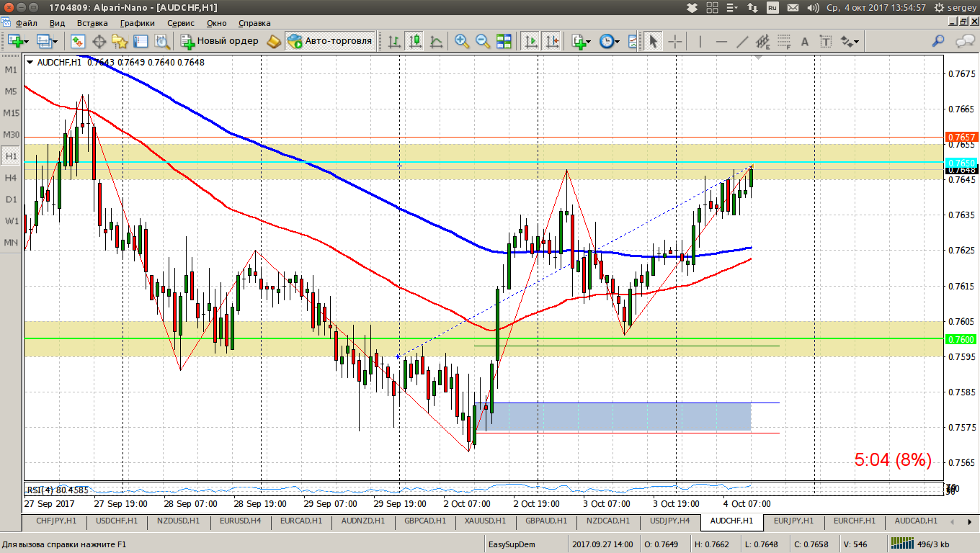Screen dimensions: 980x553
Task: Expand the AUDCHF,H1 chart title triangle
Action: (x=30, y=63)
